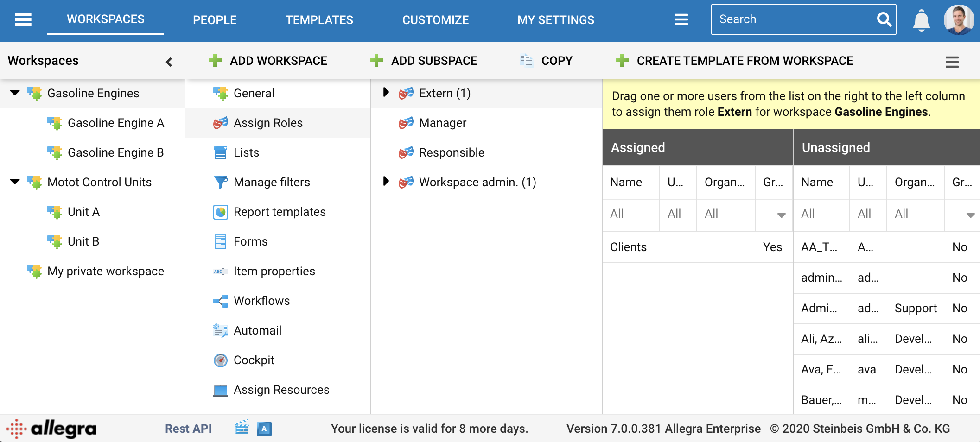This screenshot has width=980, height=442.
Task: Click the blue A icon in footer
Action: (264, 429)
